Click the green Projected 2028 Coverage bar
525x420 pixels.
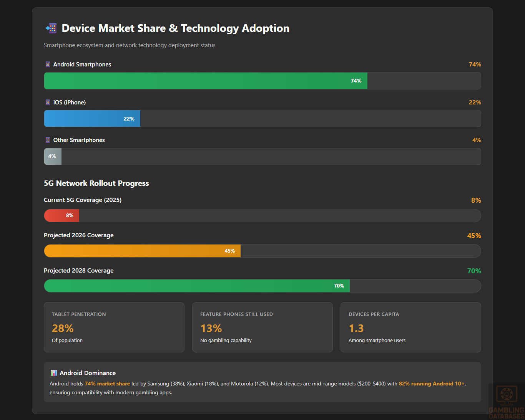click(197, 286)
